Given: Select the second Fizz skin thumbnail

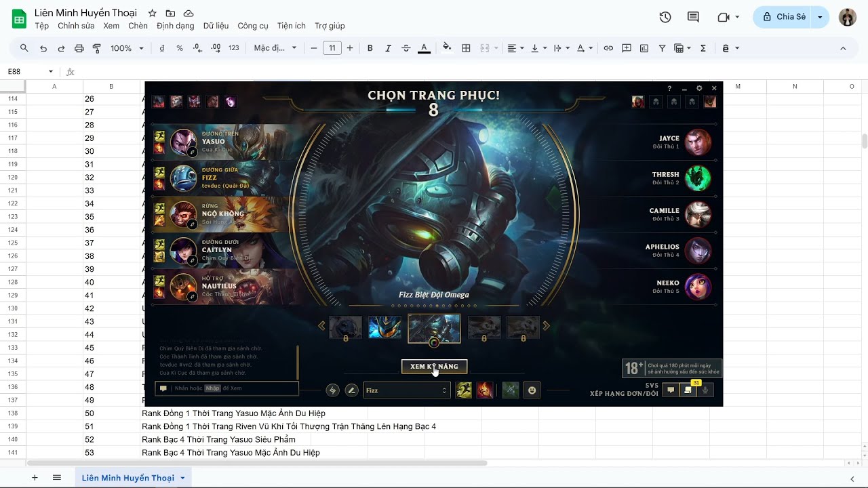Looking at the screenshot, I should click(x=384, y=327).
